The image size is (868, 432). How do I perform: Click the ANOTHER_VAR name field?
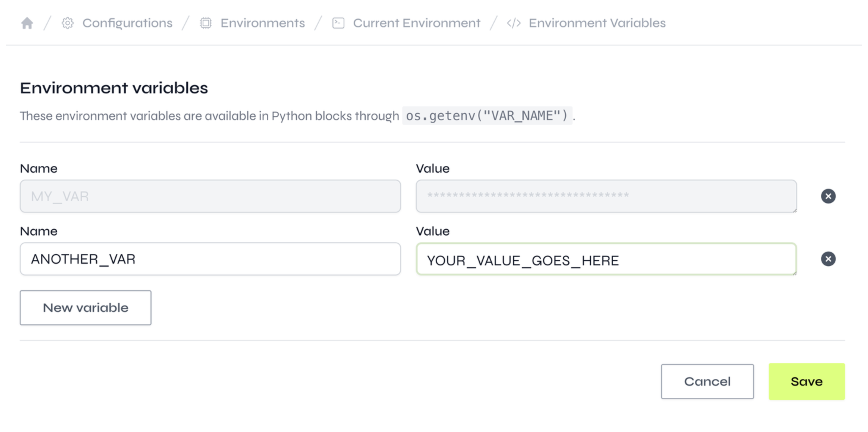coord(210,259)
